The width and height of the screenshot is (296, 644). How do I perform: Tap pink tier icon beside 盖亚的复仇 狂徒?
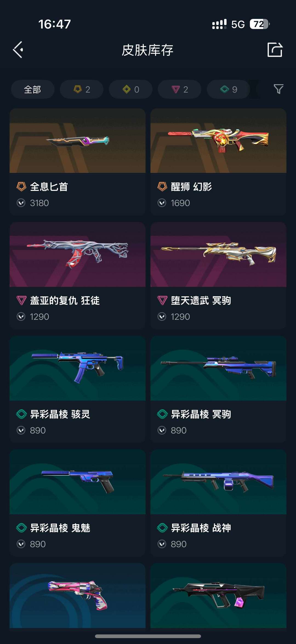click(21, 301)
